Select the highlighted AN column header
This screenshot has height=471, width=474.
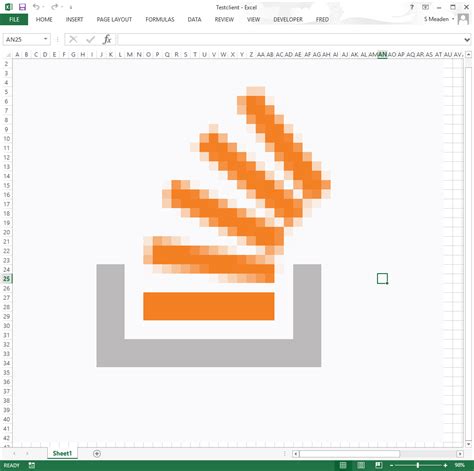pyautogui.click(x=382, y=54)
